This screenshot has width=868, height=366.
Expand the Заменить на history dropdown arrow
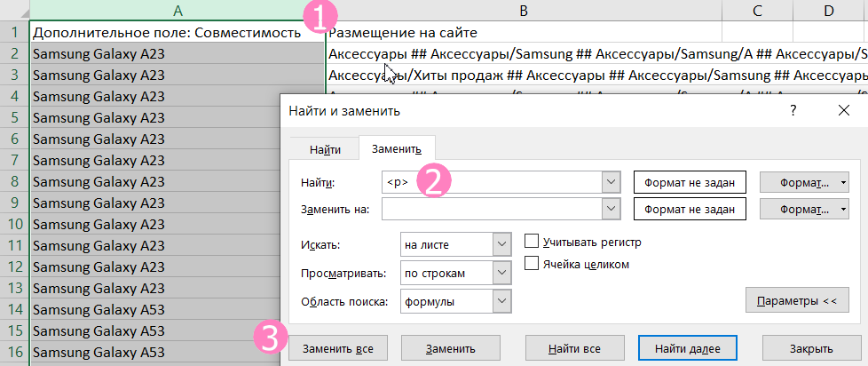[x=612, y=210]
